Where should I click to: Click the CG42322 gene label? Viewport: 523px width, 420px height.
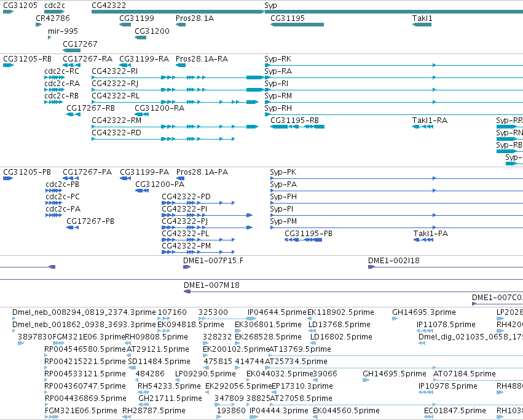coord(109,6)
